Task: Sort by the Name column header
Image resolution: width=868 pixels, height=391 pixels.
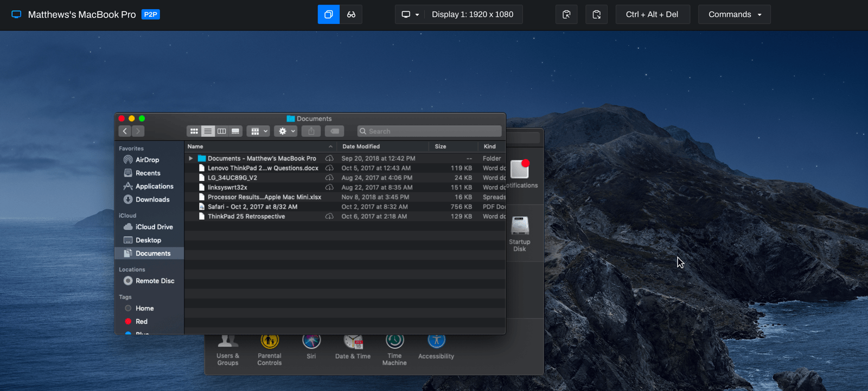Action: pos(260,146)
